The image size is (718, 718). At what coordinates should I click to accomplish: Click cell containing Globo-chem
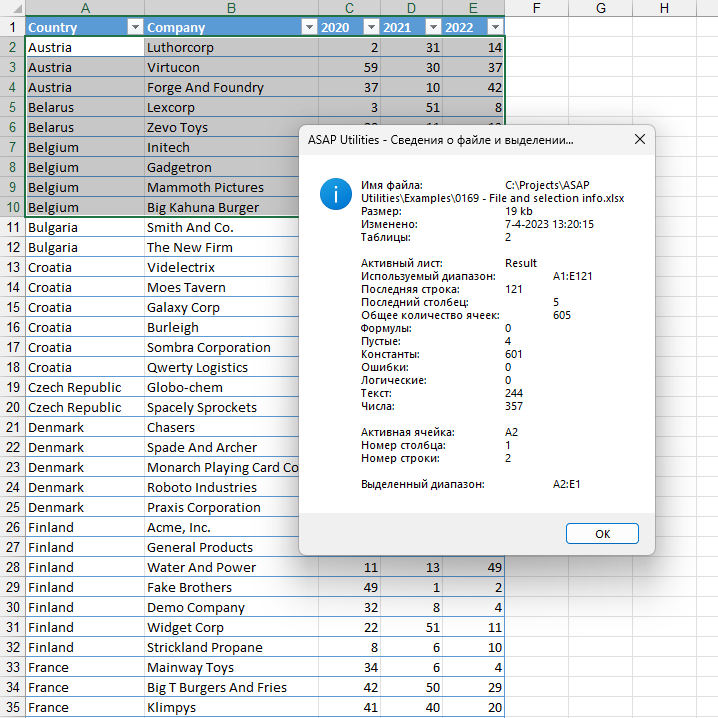pos(222,387)
